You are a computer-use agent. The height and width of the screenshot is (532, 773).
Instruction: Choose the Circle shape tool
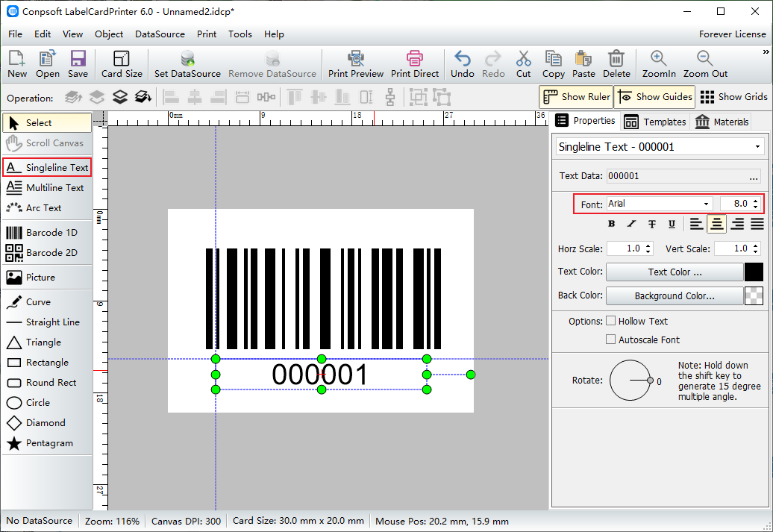47,403
